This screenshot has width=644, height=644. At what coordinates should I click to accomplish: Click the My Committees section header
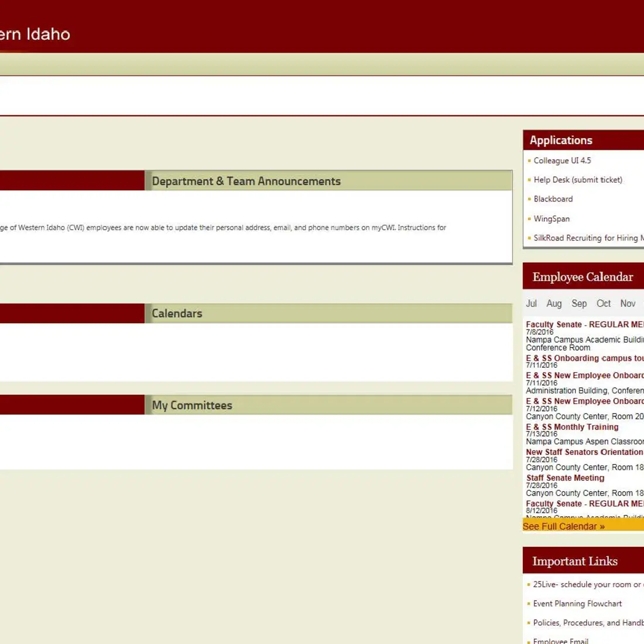pyautogui.click(x=192, y=405)
